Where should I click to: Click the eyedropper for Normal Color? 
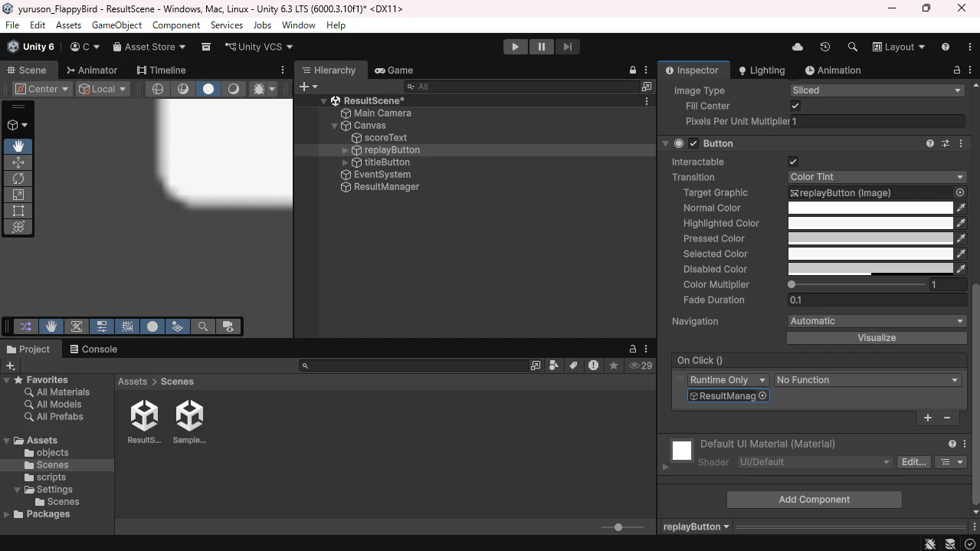click(961, 208)
